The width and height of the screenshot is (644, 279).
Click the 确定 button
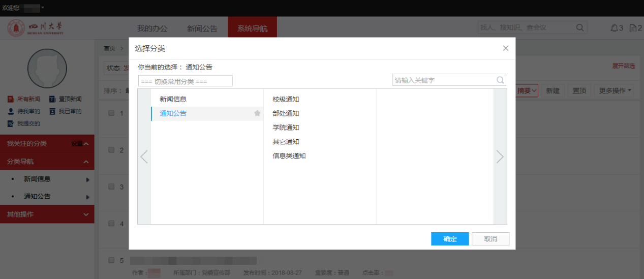(x=450, y=239)
